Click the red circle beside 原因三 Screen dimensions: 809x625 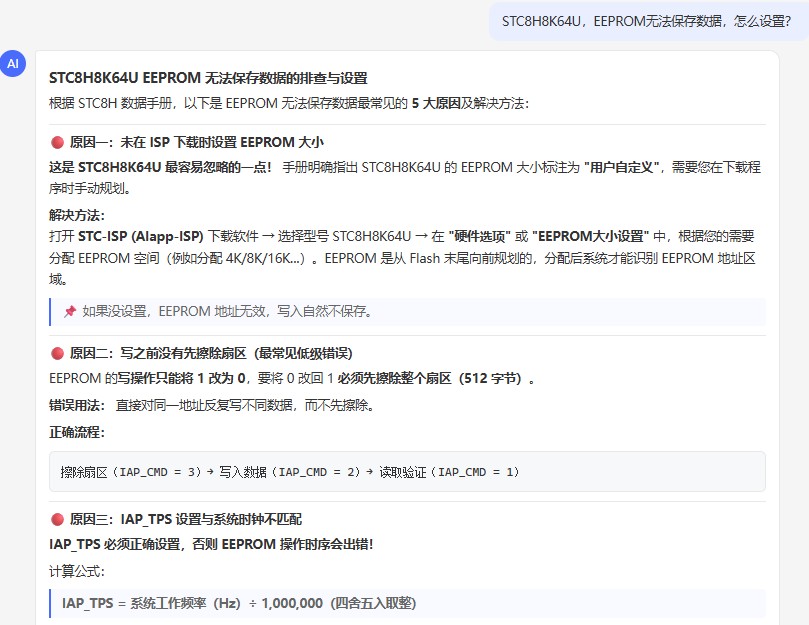[x=57, y=519]
